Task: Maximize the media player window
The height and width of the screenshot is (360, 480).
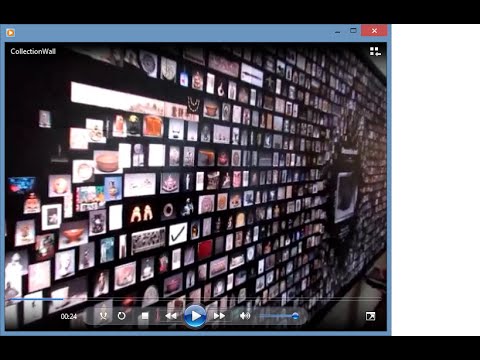Action: coord(353,31)
